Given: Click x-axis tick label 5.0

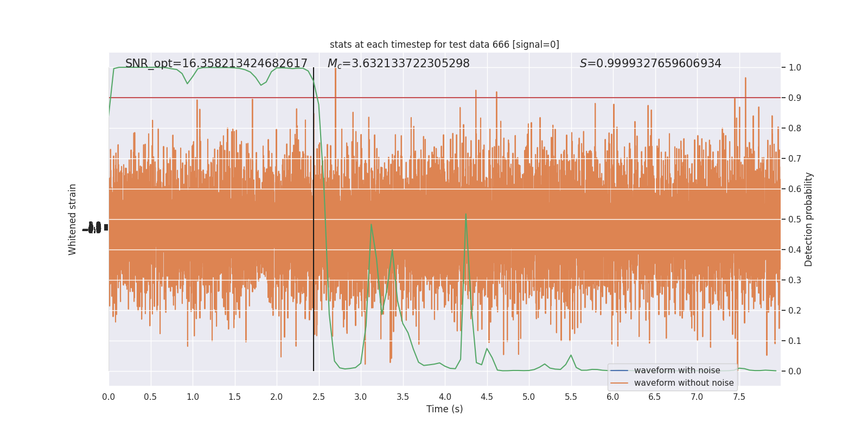Looking at the screenshot, I should tap(528, 397).
